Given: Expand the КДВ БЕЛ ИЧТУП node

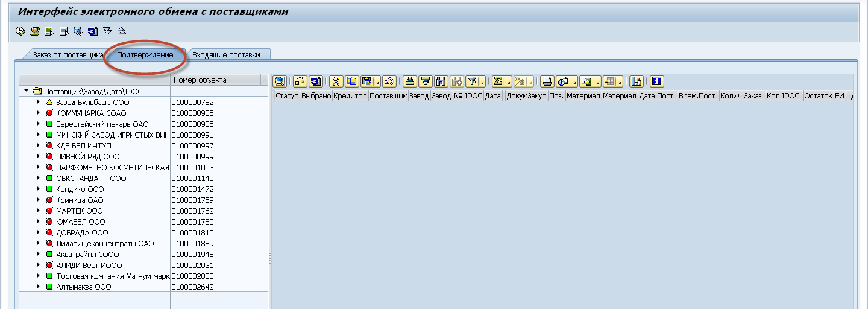Looking at the screenshot, I should [x=39, y=145].
